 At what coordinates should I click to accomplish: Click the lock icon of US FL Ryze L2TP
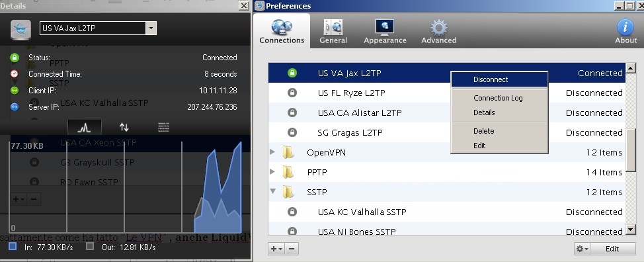(292, 93)
